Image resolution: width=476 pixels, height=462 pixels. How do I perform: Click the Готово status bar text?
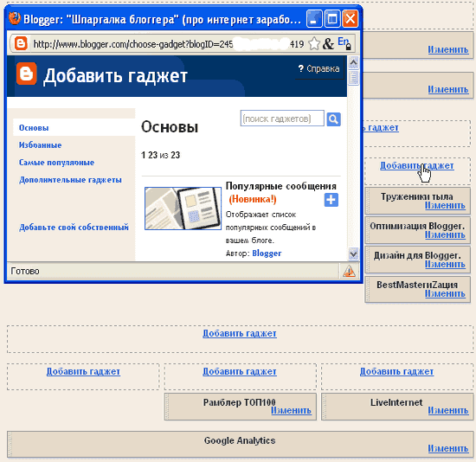(x=25, y=271)
